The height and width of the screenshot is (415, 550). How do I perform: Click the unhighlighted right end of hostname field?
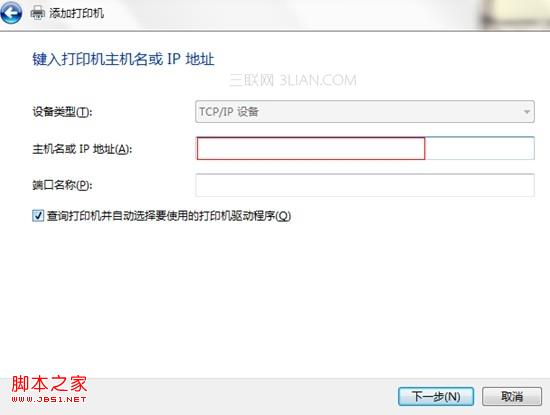(479, 148)
